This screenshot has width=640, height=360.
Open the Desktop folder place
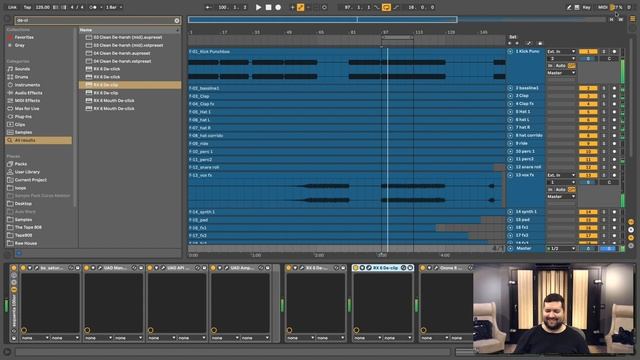click(23, 204)
